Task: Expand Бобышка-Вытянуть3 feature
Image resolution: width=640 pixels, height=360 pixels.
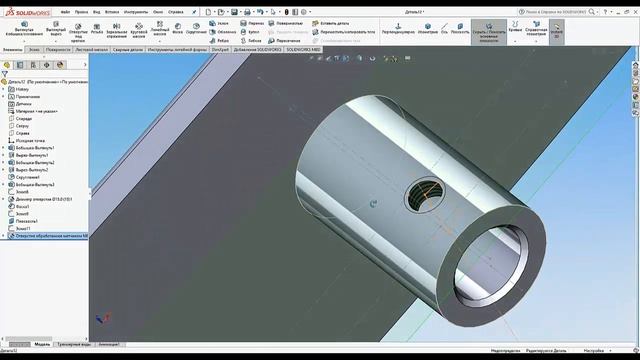Action: coord(4,184)
